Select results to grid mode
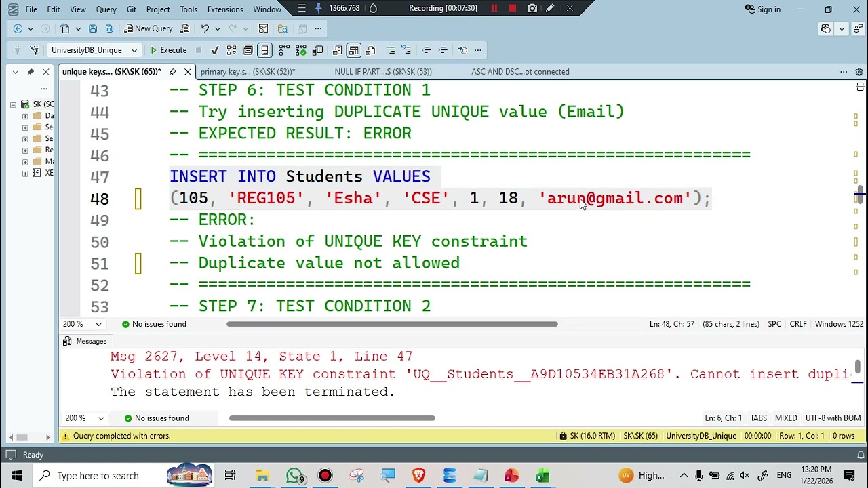Image resolution: width=868 pixels, height=488 pixels. pos(354,50)
